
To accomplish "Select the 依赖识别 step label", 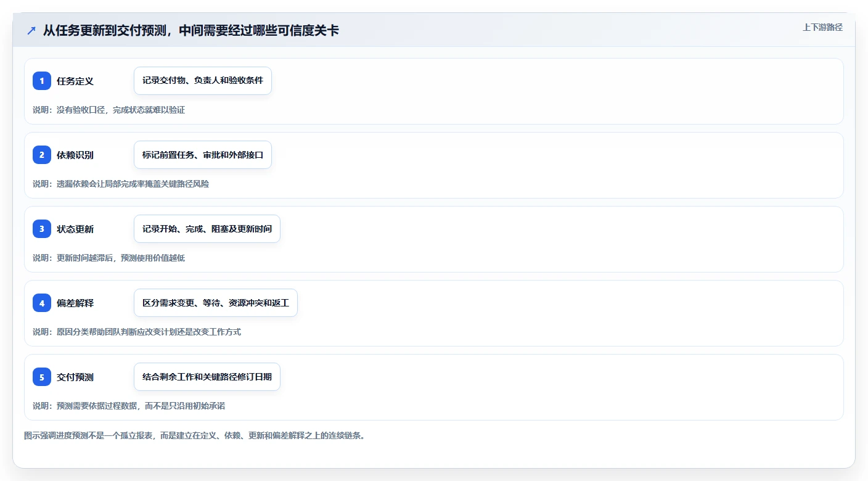I will pyautogui.click(x=75, y=155).
